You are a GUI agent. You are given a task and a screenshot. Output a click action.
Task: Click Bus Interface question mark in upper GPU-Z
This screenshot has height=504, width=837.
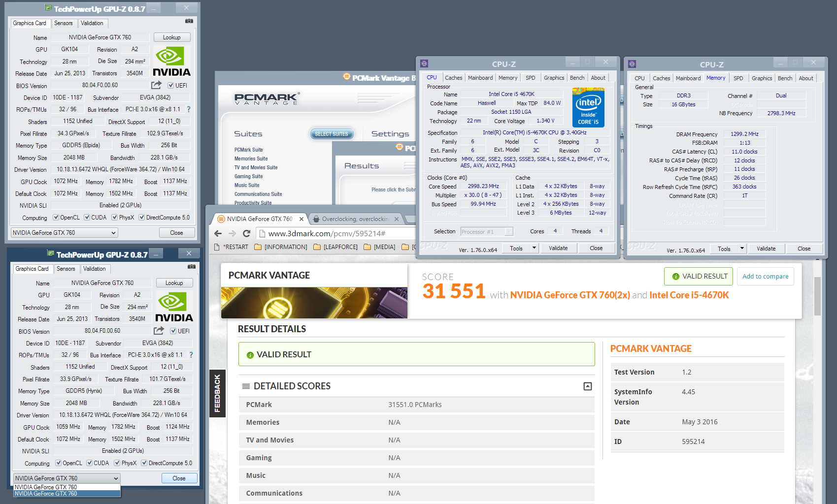point(189,109)
